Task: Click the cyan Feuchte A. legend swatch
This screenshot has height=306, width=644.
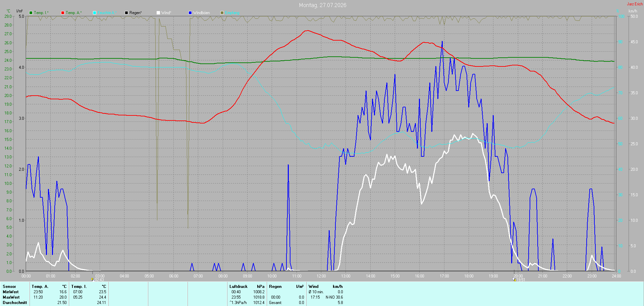Action: 95,13
